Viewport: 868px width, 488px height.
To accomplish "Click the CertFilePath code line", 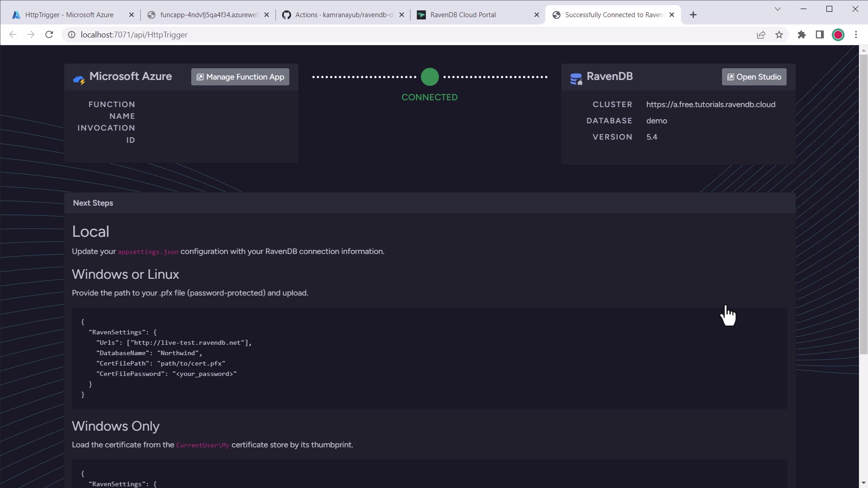I will pyautogui.click(x=160, y=363).
